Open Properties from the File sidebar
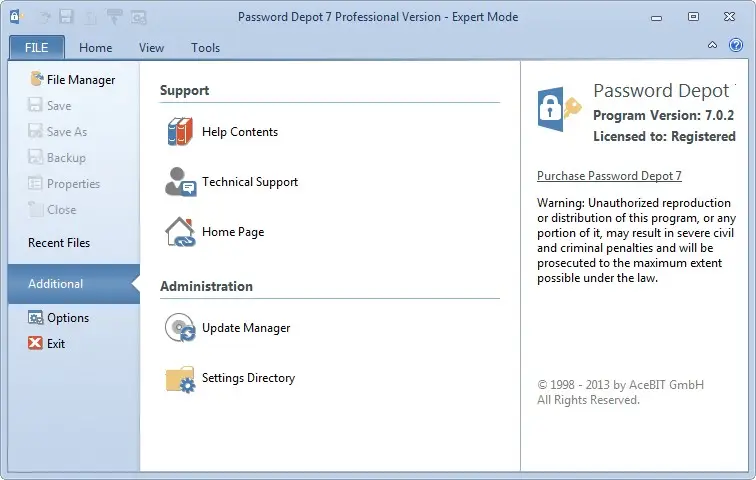 64,184
